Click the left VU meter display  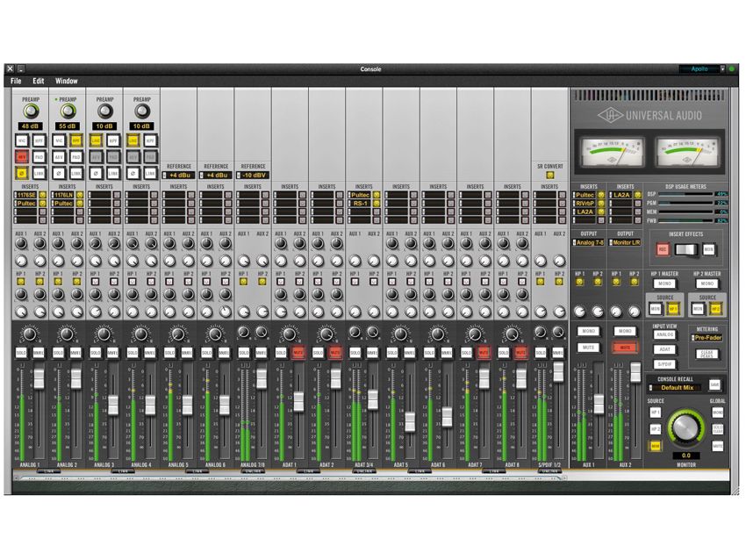pos(611,151)
